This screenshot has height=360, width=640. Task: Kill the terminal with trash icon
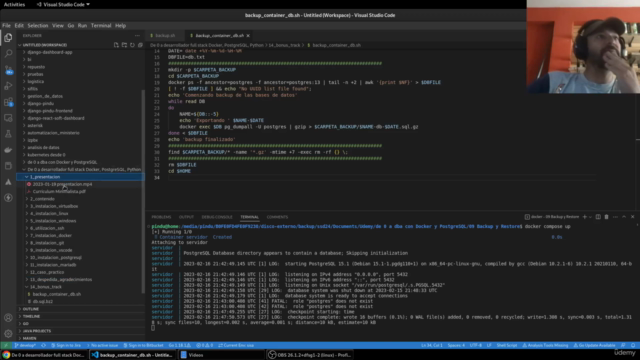[607, 217]
